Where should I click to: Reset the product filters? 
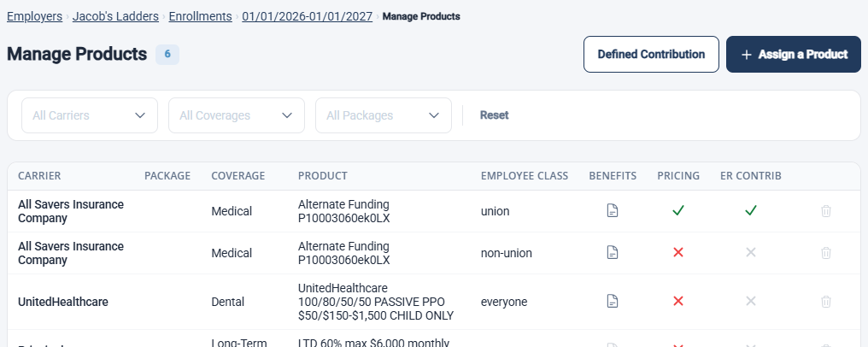coord(495,115)
